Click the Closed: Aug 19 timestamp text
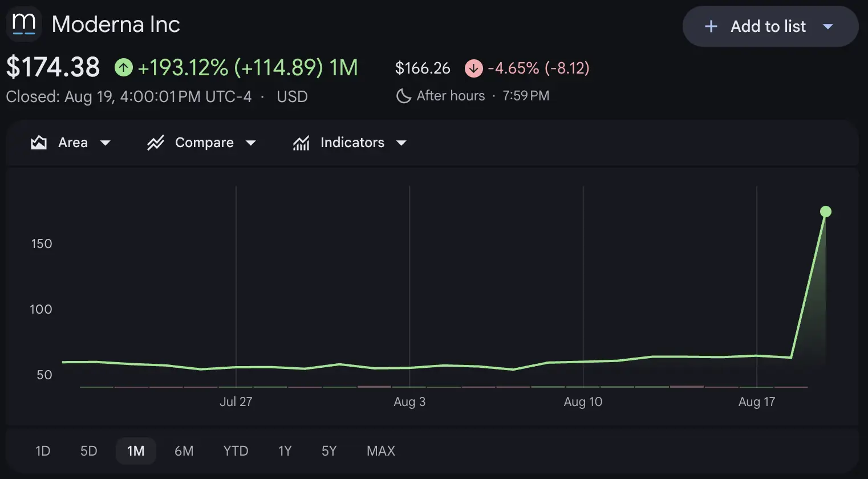Screen dimensions: 868x479 [129, 96]
